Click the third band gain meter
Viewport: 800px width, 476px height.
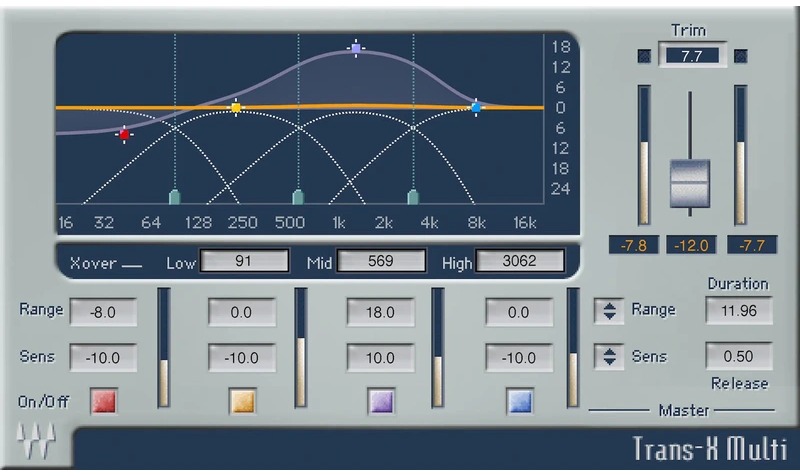tap(437, 347)
